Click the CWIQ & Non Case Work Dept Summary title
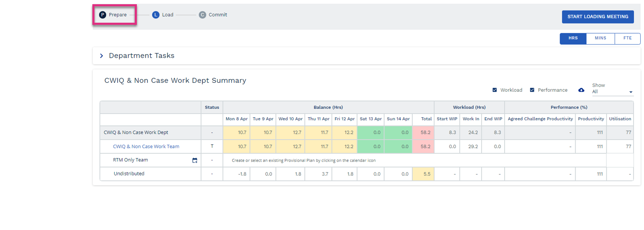The height and width of the screenshot is (230, 644). click(175, 80)
